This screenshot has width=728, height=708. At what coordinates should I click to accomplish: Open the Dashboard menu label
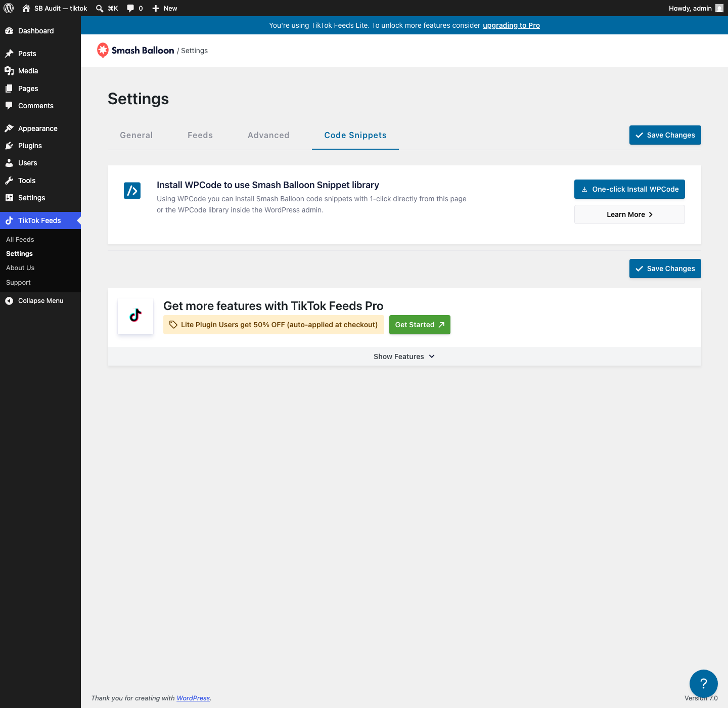point(36,31)
